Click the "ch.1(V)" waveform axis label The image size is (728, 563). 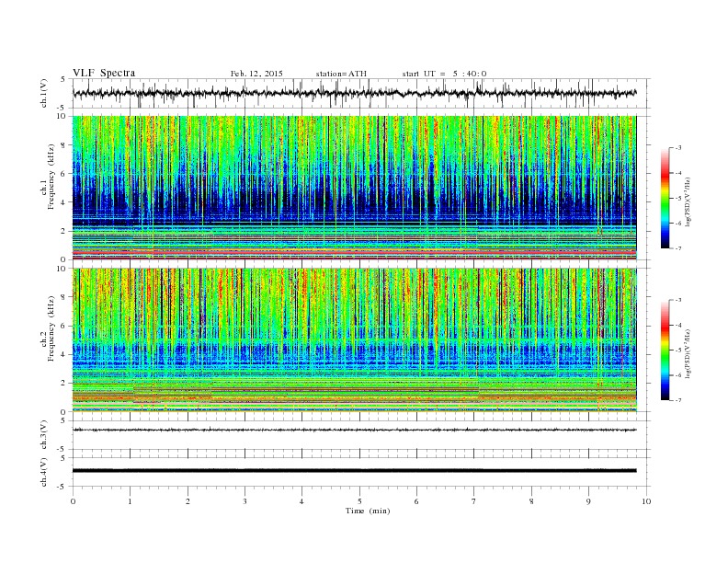pyautogui.click(x=44, y=93)
